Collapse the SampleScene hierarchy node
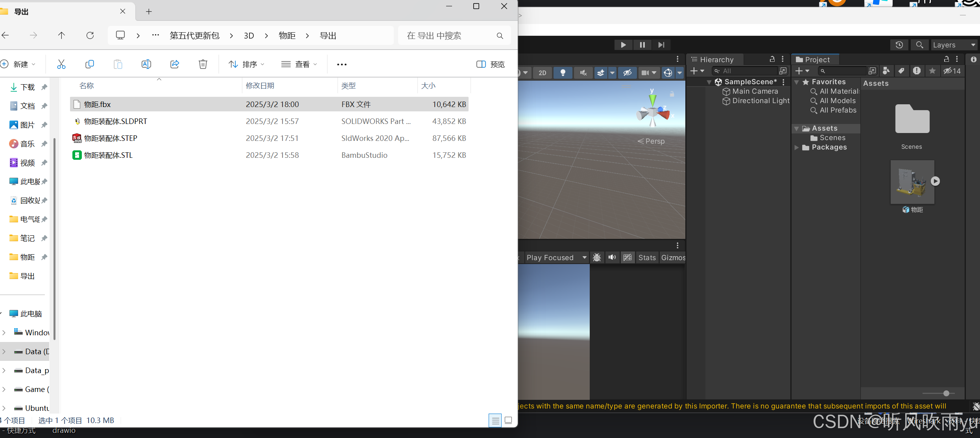The width and height of the screenshot is (980, 438). point(709,82)
